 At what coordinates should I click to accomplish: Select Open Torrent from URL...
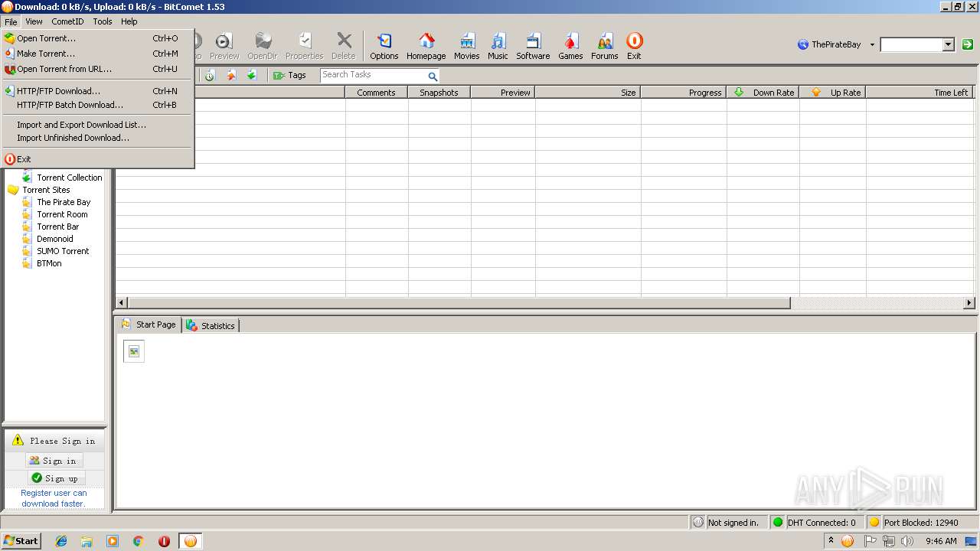(97, 69)
